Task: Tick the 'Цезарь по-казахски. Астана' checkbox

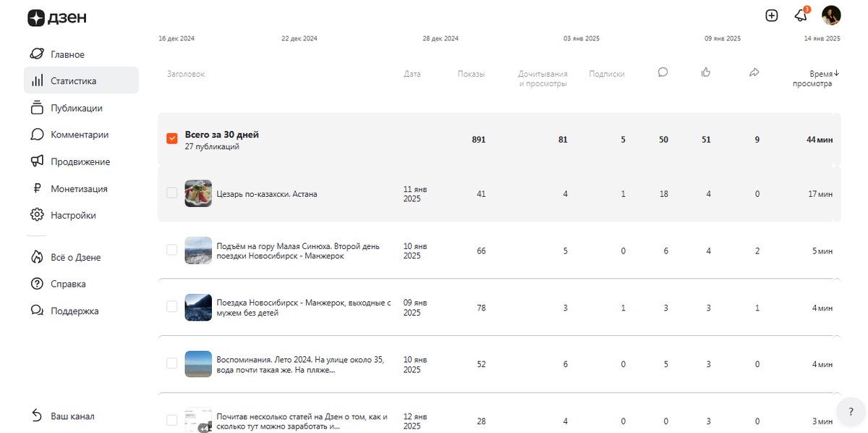Action: 172,193
